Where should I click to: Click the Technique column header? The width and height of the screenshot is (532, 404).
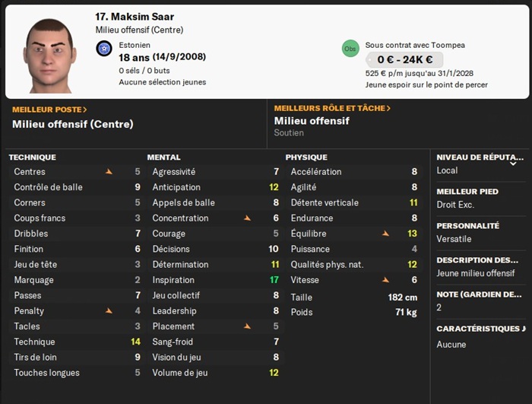[32, 157]
